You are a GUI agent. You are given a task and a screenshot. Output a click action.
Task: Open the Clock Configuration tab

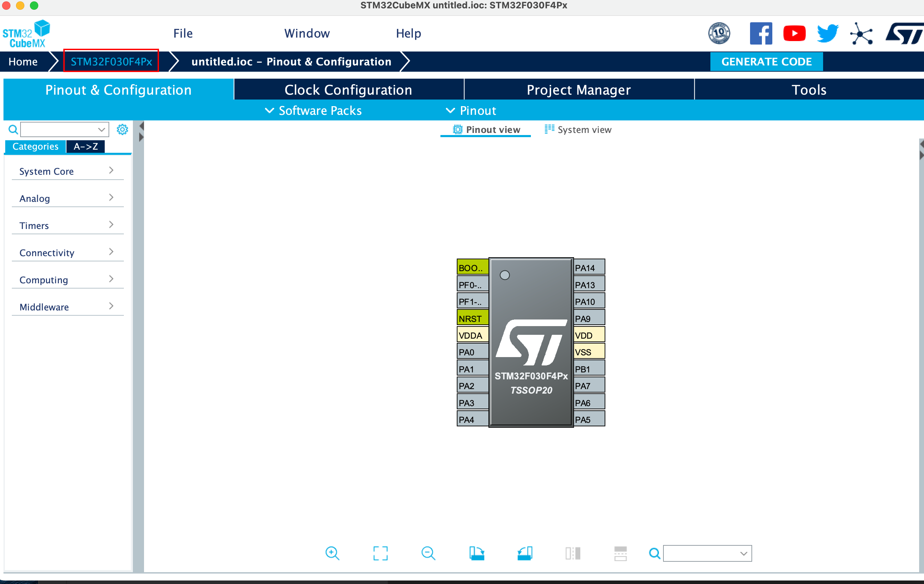click(348, 89)
